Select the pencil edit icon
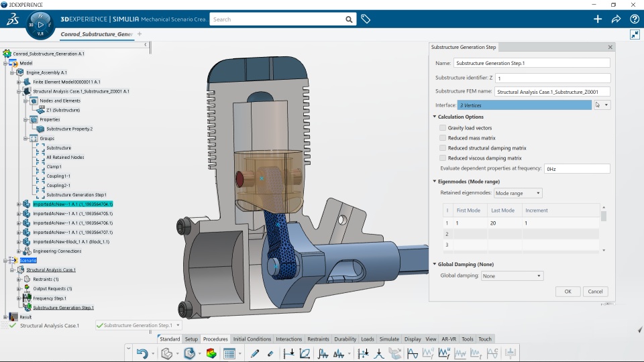Image resolution: width=644 pixels, height=362 pixels. tap(255, 353)
